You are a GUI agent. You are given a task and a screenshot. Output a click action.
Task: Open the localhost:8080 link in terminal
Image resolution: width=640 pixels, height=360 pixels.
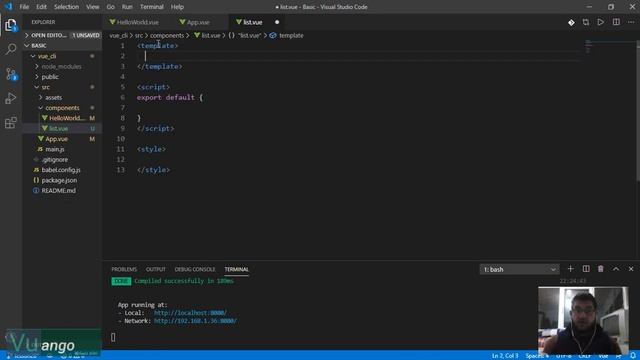click(x=190, y=313)
